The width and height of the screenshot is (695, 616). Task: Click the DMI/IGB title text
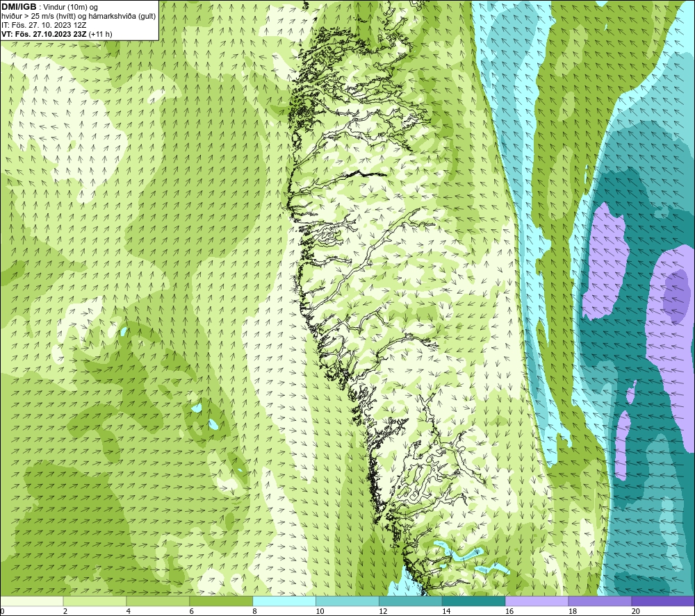[x=19, y=7]
